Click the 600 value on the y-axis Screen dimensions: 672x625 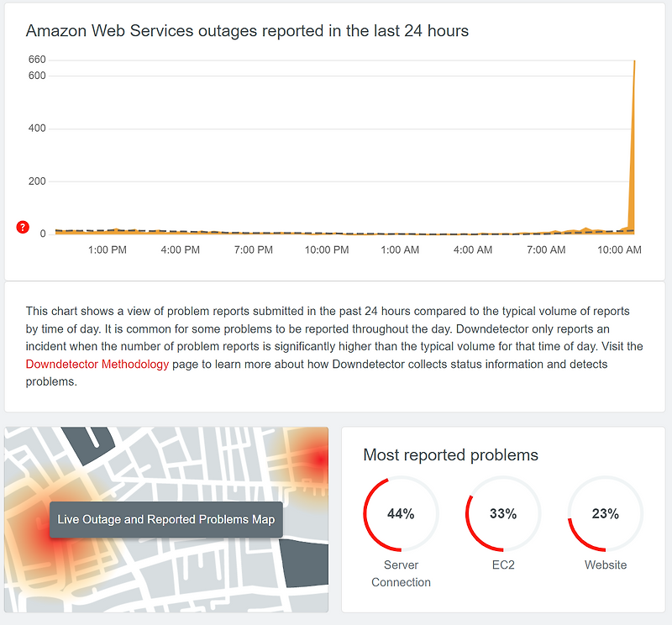(36, 76)
